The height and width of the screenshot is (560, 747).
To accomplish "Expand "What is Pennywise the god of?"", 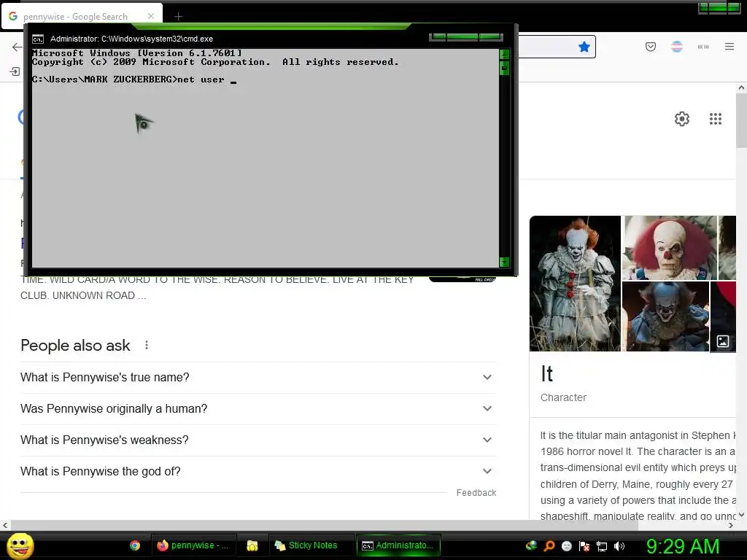I will point(258,472).
